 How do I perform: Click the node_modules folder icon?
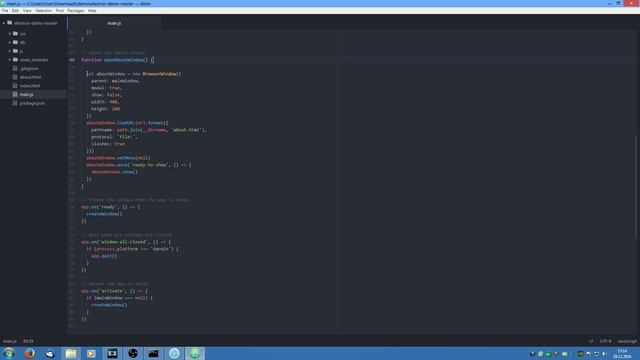pyautogui.click(x=16, y=60)
